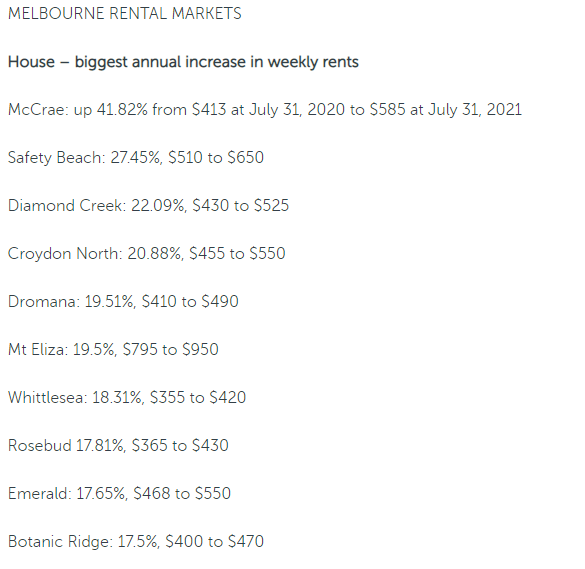Select the 41.82% figure for McCrae

pos(122,110)
